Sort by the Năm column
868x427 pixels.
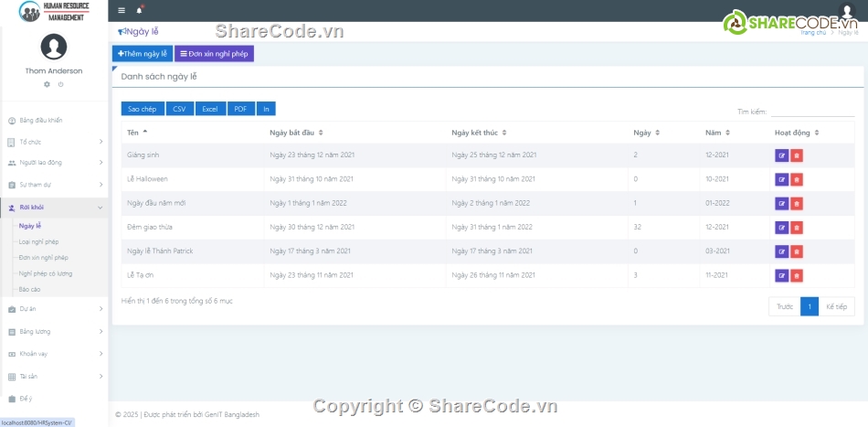click(x=735, y=133)
